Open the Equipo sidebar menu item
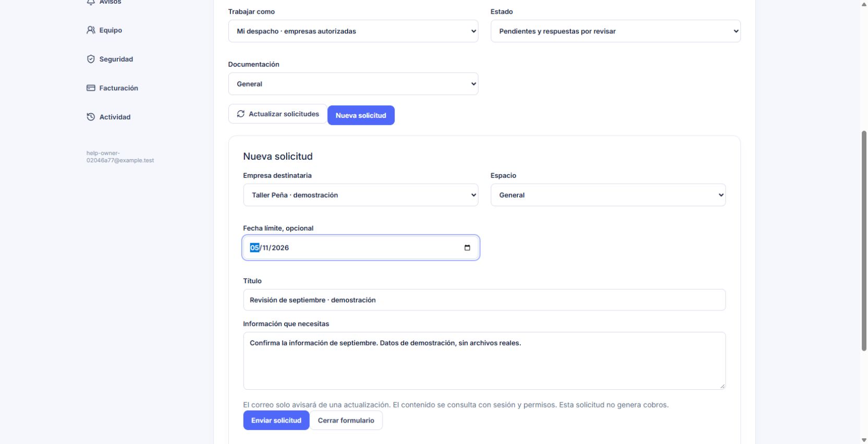 coord(104,30)
